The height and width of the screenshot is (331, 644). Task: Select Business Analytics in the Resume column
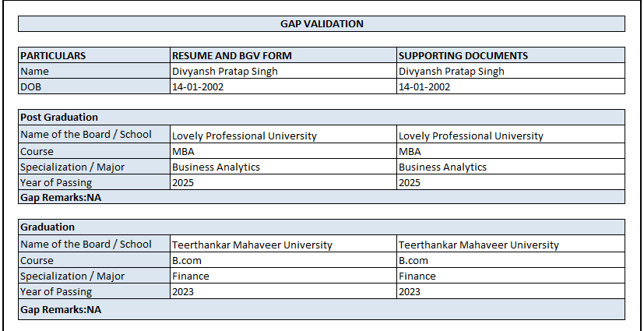click(216, 167)
